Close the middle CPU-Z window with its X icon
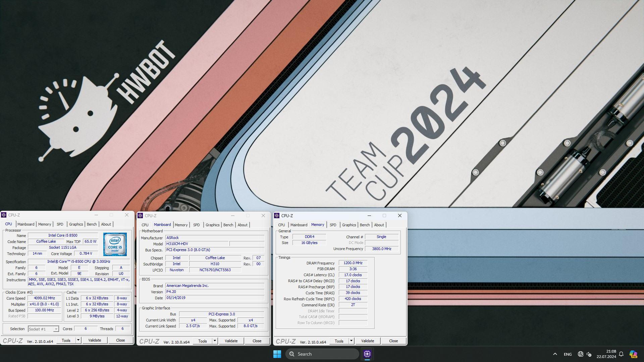Image resolution: width=644 pixels, height=362 pixels. click(263, 216)
